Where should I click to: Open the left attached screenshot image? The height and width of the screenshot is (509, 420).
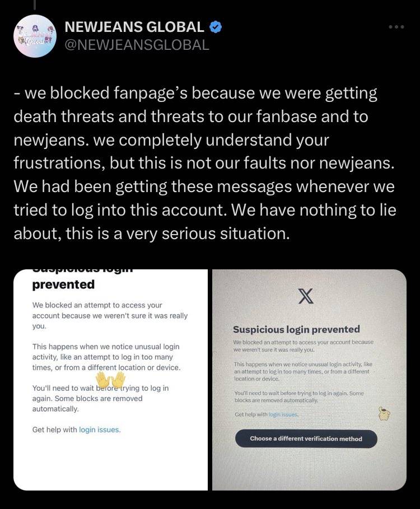[x=110, y=380]
